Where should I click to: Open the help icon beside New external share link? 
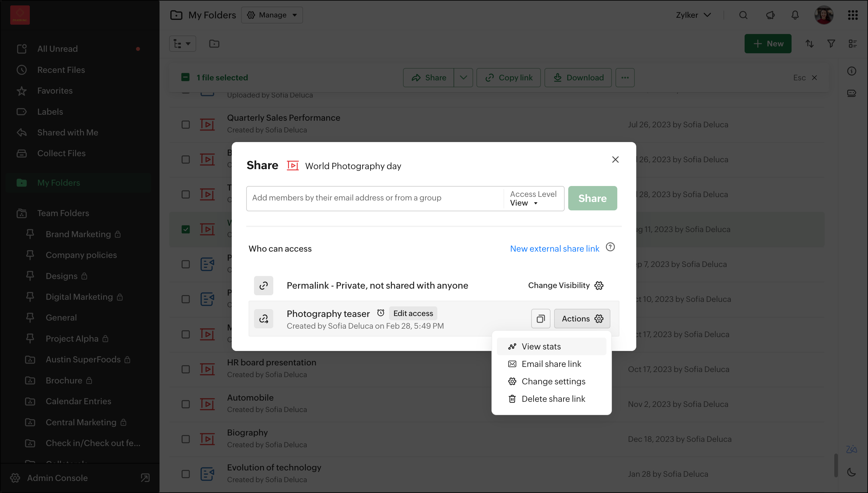point(610,247)
